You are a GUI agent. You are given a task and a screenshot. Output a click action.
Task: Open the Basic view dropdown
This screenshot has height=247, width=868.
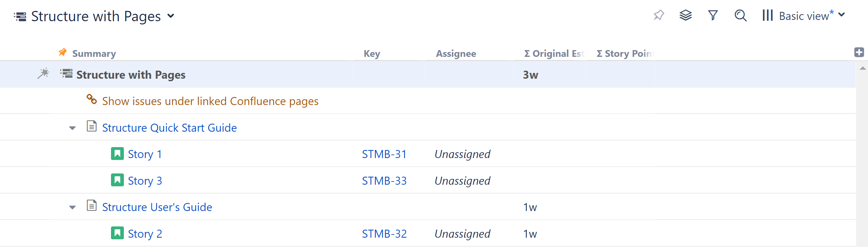coord(842,15)
